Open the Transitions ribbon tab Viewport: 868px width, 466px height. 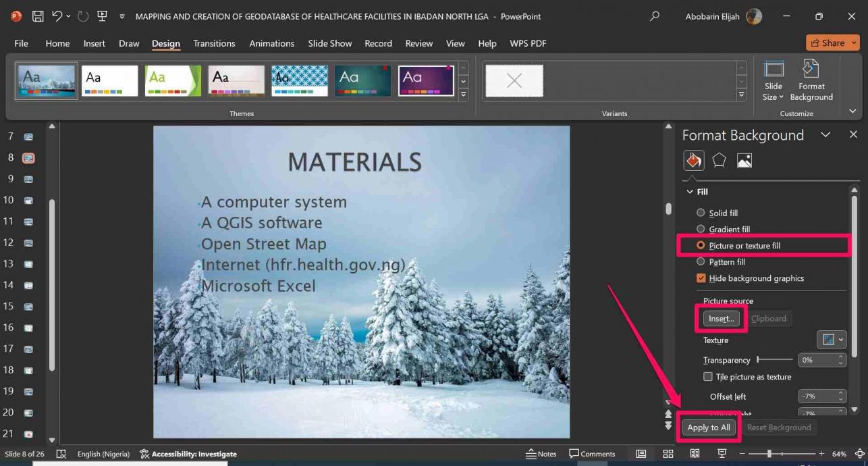214,43
